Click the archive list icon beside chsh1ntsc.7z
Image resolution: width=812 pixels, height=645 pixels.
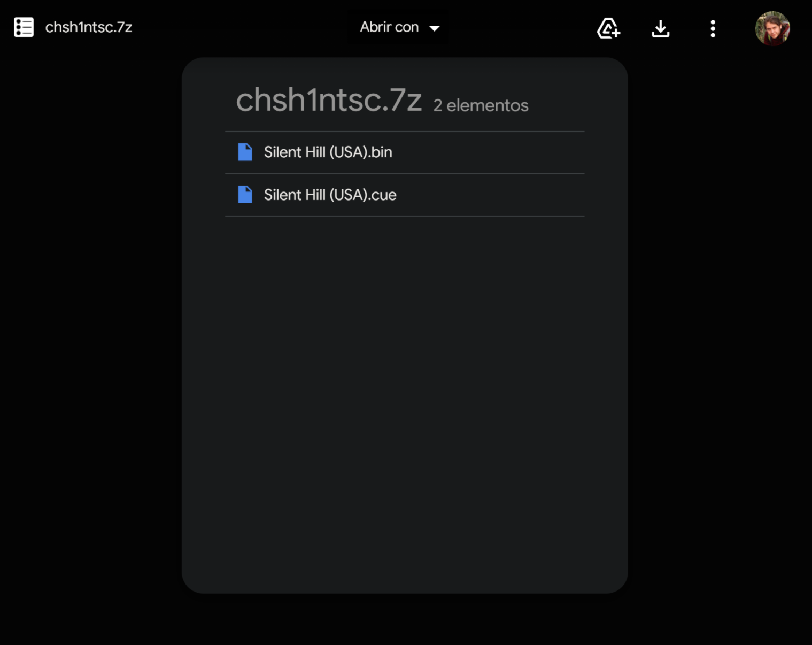pos(24,27)
